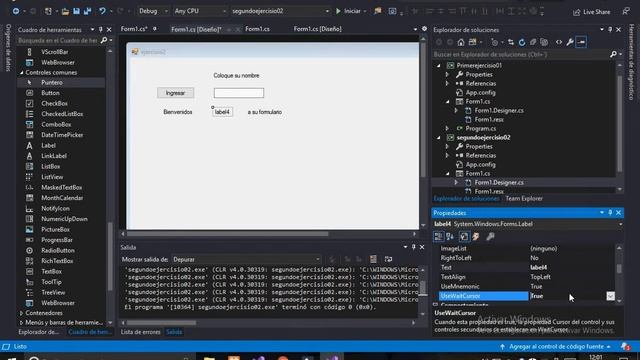Viewport: 640px width, 360px height.
Task: Switch to the active Form1.cs [Diseño]* tab
Action: 196,29
